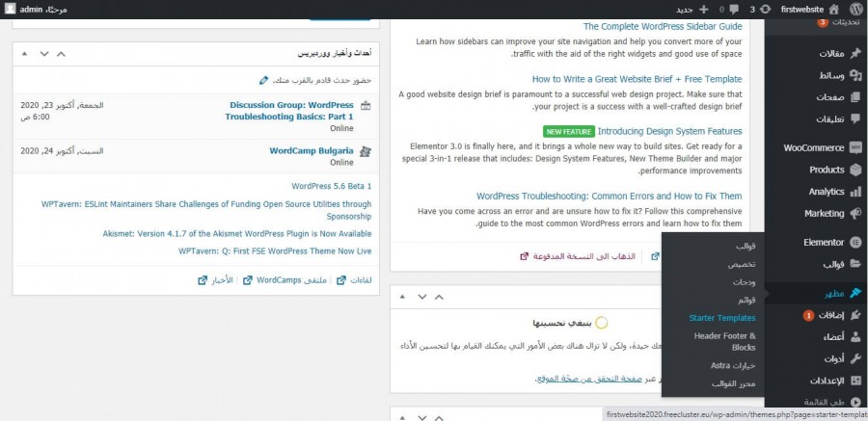Select ودجات widgets submenu item

744,282
